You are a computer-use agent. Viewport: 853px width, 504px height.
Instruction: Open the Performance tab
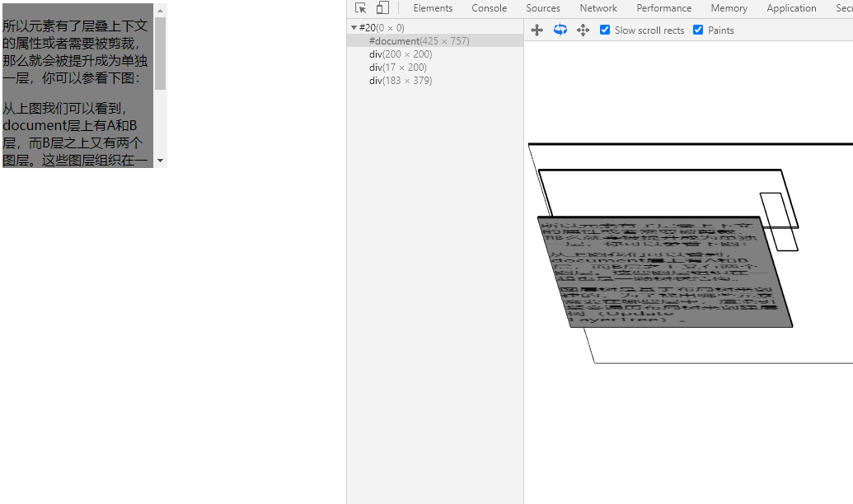click(x=664, y=8)
